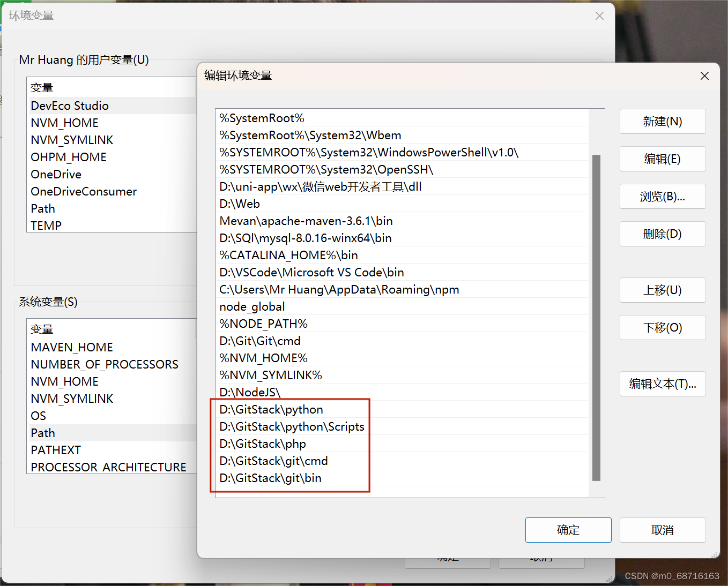Open 编辑文本(T)... editor
This screenshot has height=586, width=728.
663,384
